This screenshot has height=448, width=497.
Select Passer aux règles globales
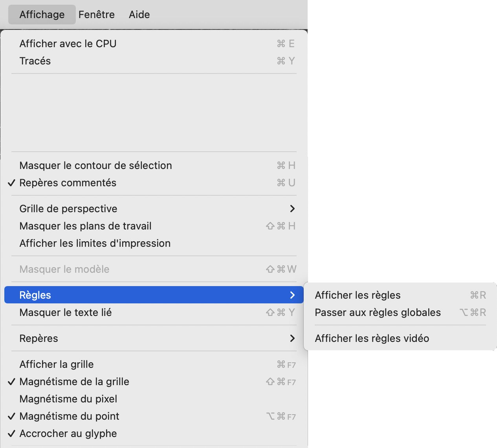click(x=378, y=312)
